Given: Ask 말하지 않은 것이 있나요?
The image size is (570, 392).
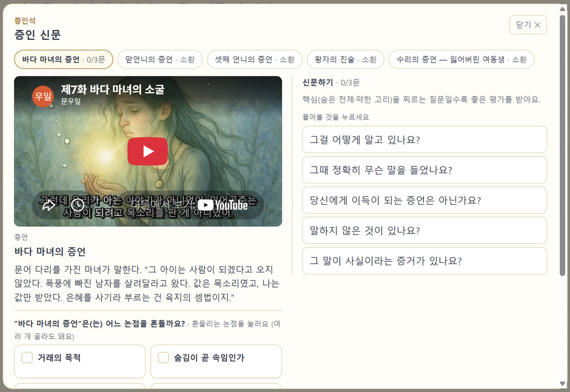Looking at the screenshot, I should point(425,231).
